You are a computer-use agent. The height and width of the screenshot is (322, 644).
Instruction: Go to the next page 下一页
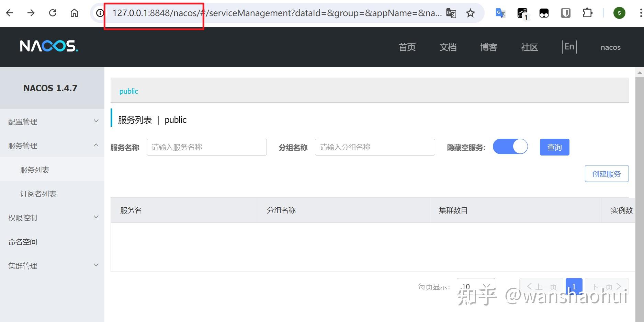click(x=607, y=286)
